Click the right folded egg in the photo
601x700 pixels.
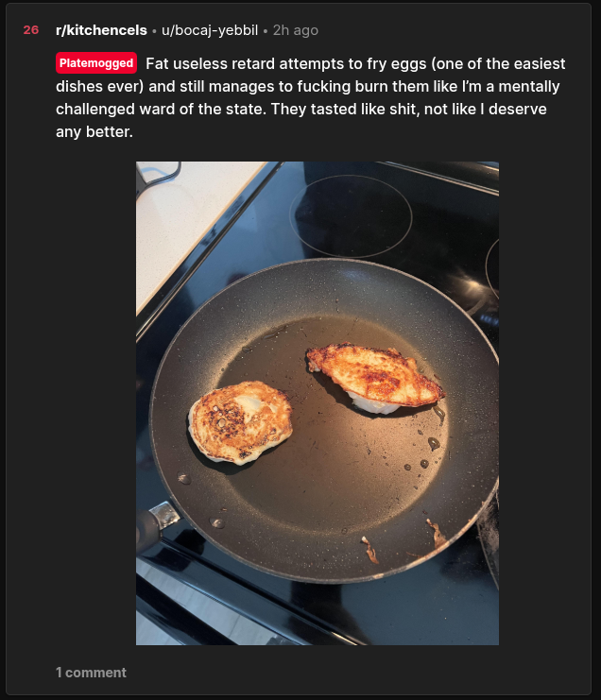click(374, 377)
